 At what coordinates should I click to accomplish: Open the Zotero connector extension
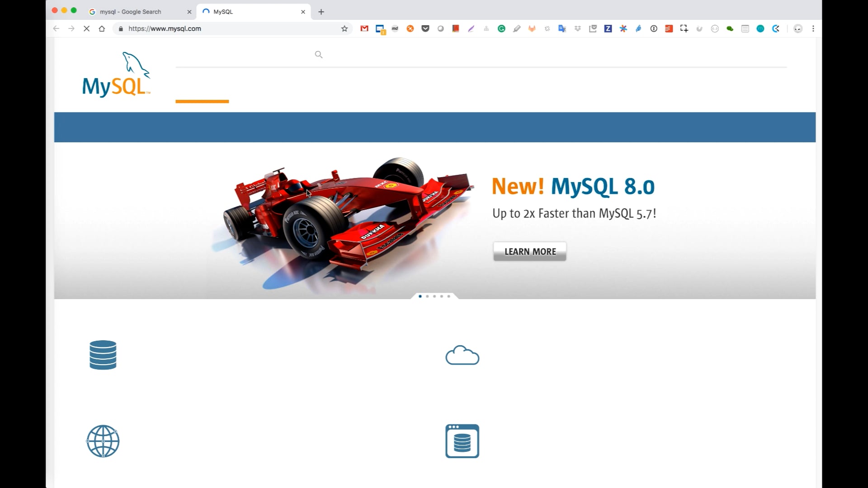608,28
